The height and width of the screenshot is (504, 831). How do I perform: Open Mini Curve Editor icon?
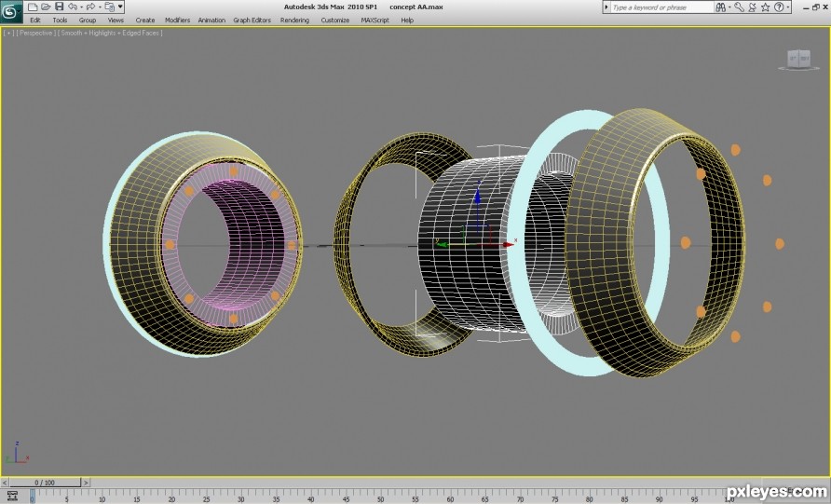point(12,496)
